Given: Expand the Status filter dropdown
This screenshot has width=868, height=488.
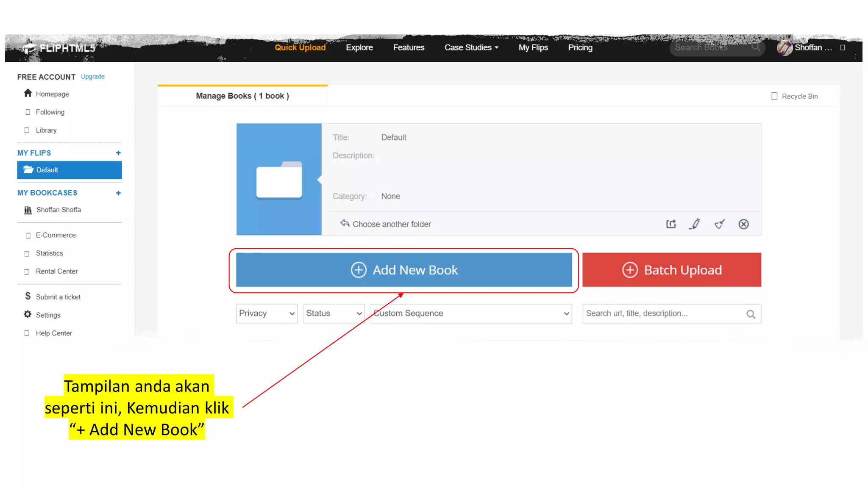Looking at the screenshot, I should 334,313.
